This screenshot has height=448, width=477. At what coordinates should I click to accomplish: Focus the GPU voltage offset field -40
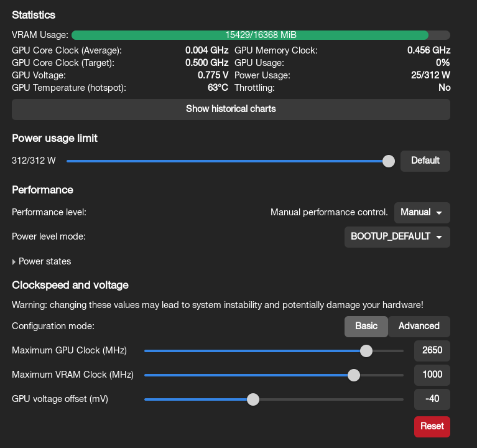click(432, 399)
